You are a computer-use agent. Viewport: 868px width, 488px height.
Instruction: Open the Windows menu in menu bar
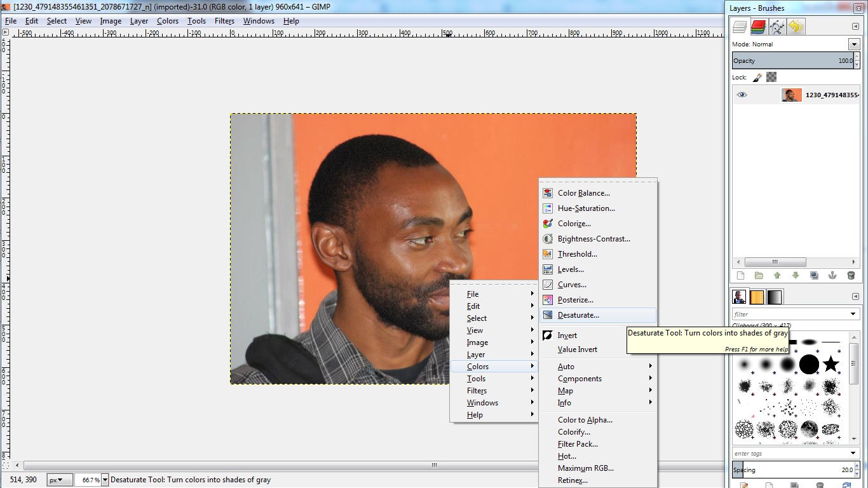click(x=259, y=21)
